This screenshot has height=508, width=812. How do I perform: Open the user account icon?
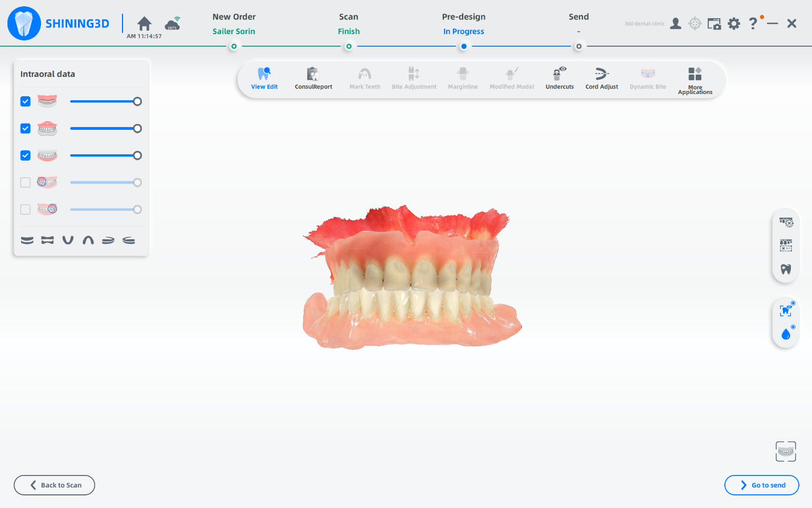tap(676, 23)
